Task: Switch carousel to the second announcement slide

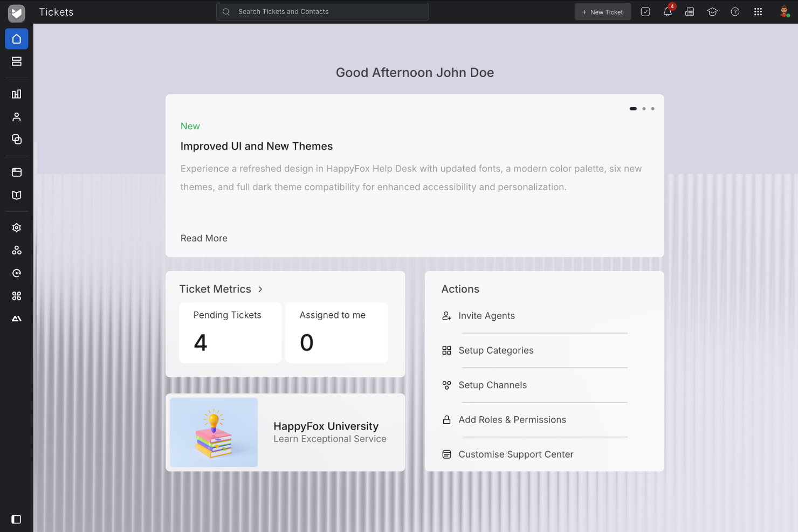Action: tap(643, 108)
